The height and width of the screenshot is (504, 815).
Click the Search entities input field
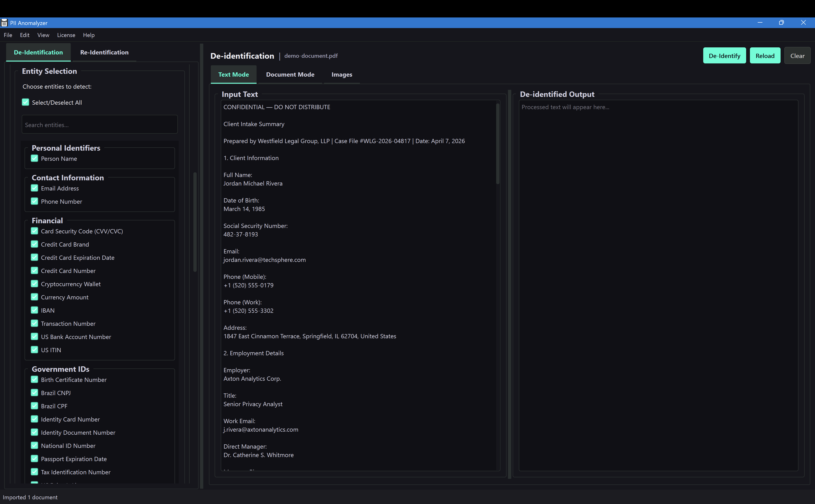click(100, 125)
